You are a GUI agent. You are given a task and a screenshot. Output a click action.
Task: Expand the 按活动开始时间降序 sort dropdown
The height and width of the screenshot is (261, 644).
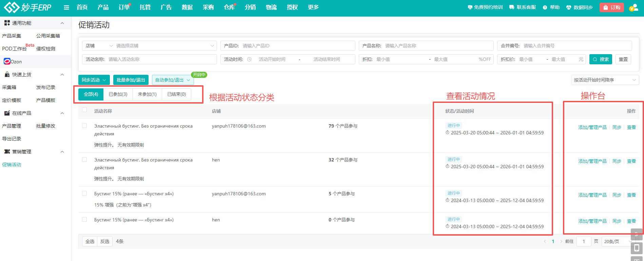pos(605,80)
